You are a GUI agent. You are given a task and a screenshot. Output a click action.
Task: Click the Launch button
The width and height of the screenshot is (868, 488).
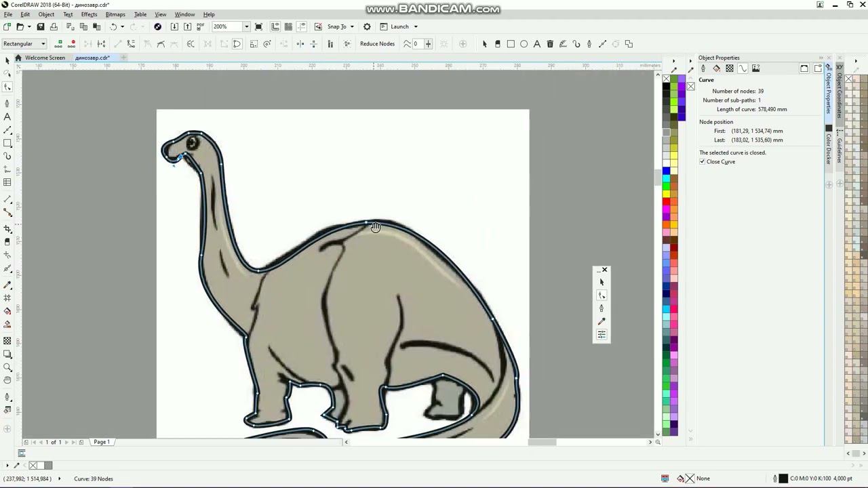(x=399, y=26)
